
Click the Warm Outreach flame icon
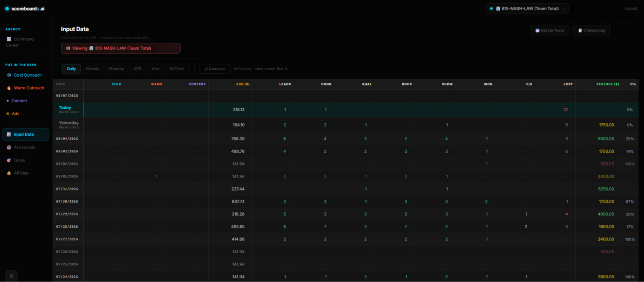click(9, 88)
